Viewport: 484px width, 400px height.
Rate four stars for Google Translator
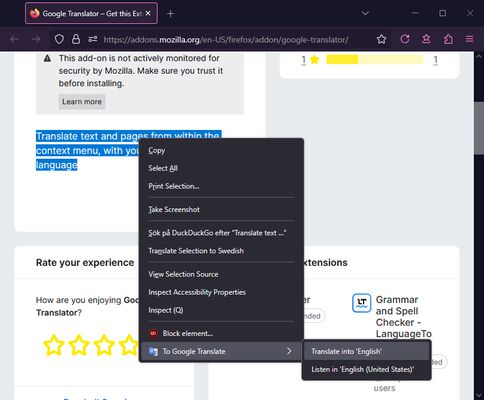click(x=129, y=345)
